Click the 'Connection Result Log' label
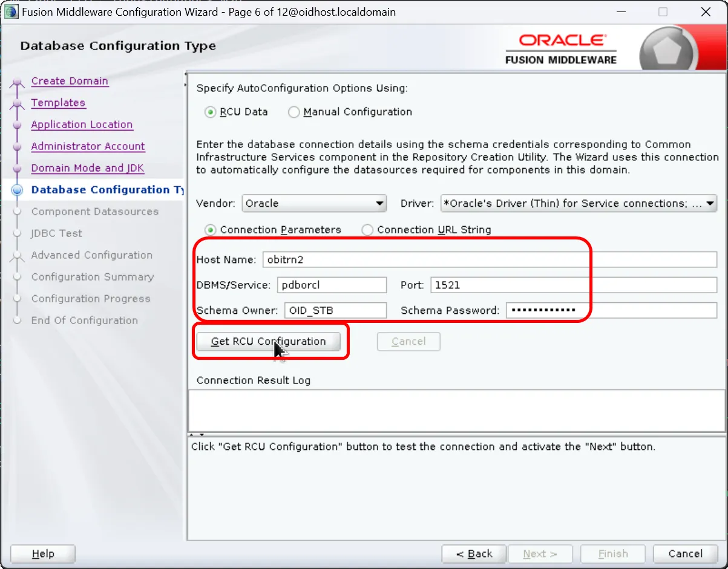This screenshot has width=728, height=569. [x=254, y=380]
